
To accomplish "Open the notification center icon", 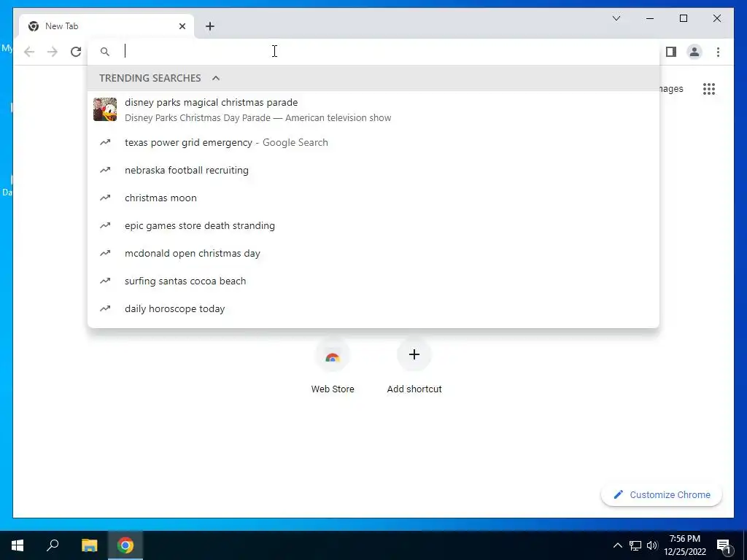I will pyautogui.click(x=724, y=546).
